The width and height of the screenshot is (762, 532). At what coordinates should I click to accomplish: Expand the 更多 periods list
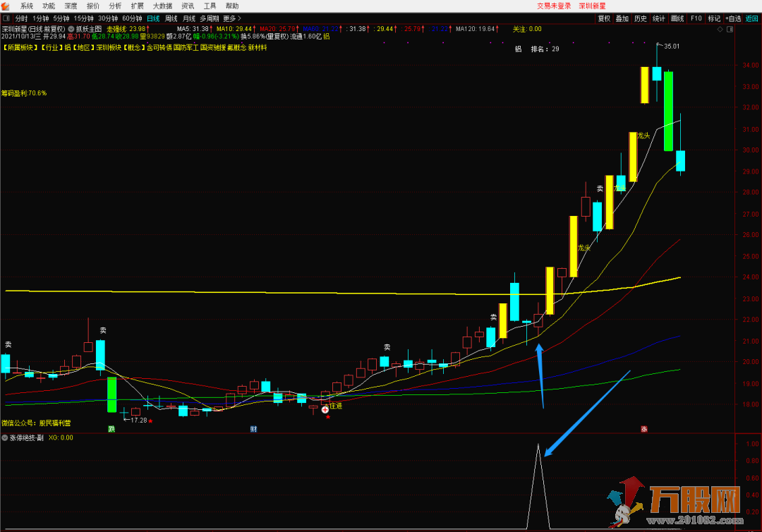[x=232, y=18]
